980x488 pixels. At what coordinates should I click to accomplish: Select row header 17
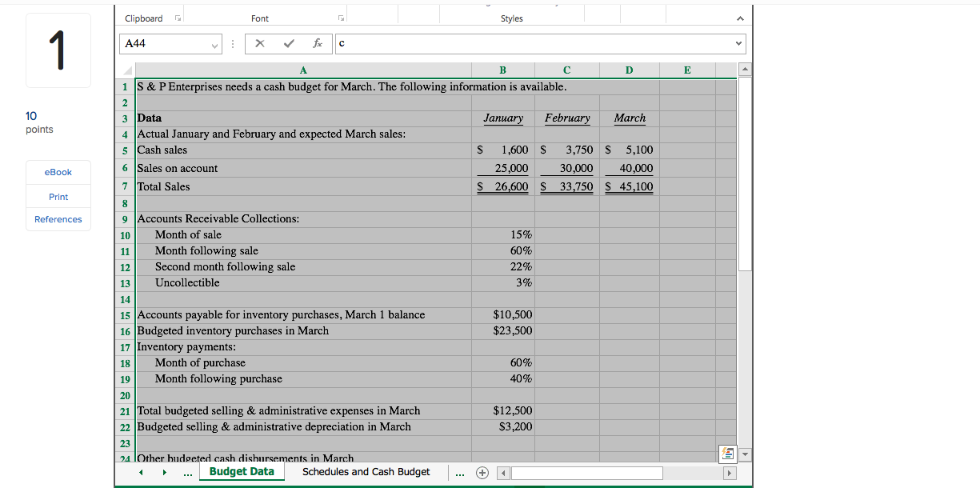tap(125, 346)
